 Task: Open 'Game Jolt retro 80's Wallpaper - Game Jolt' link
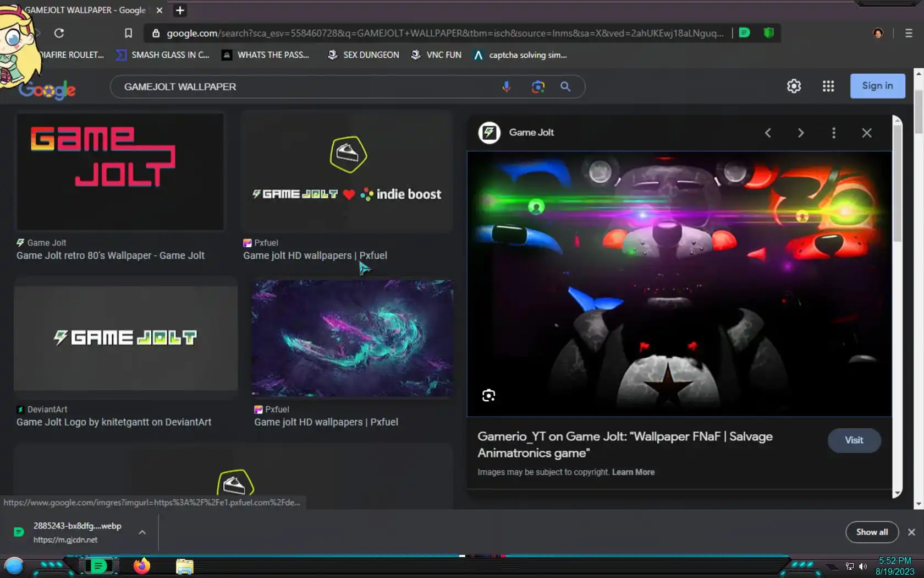(111, 255)
